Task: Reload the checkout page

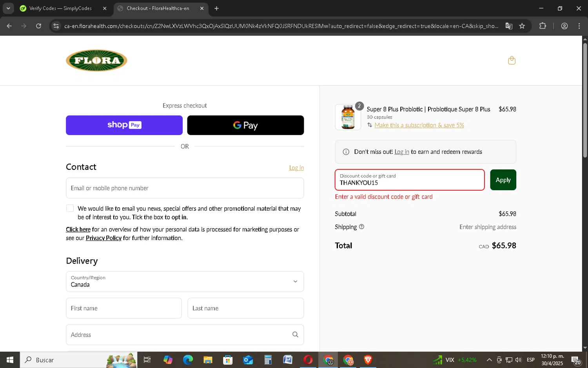Action: tap(38, 26)
